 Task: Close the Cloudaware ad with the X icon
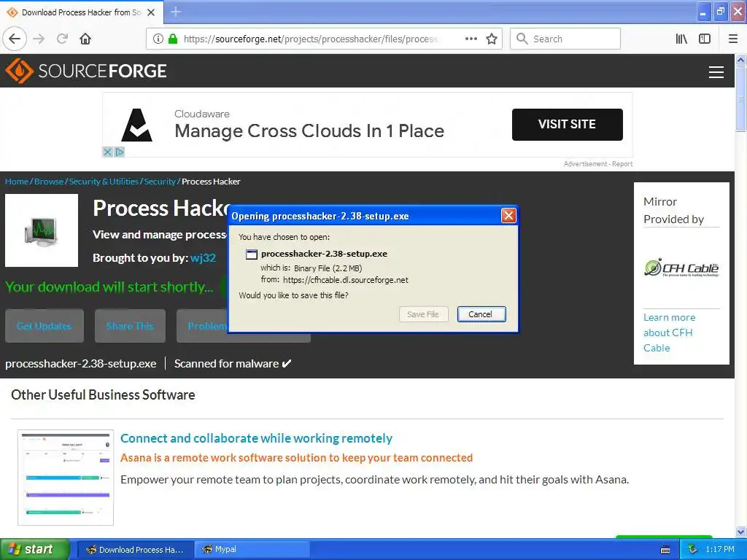(108, 152)
